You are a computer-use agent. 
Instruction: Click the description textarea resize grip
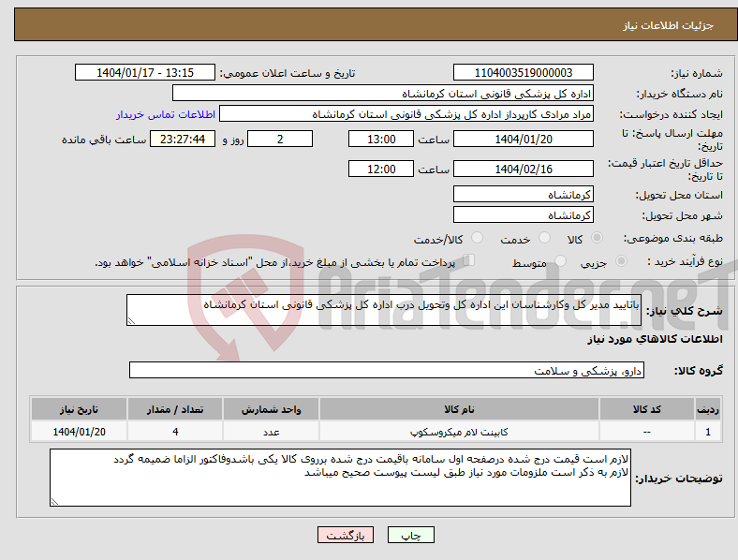131,321
